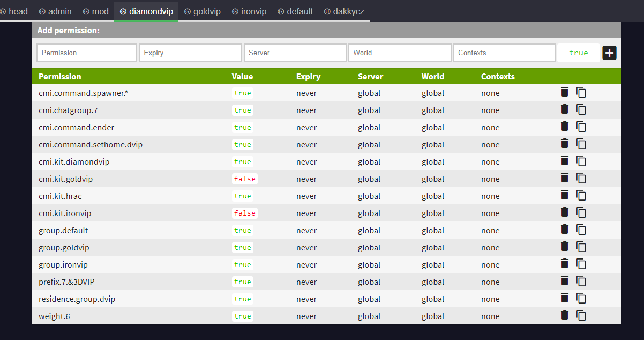This screenshot has height=340, width=644.
Task: Delete the residence.group.dvip permission
Action: [x=564, y=298]
